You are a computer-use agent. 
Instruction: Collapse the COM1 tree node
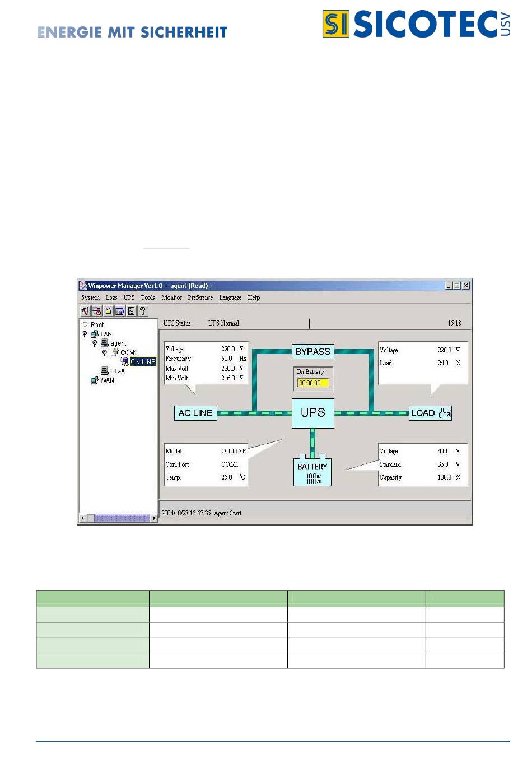[x=105, y=352]
